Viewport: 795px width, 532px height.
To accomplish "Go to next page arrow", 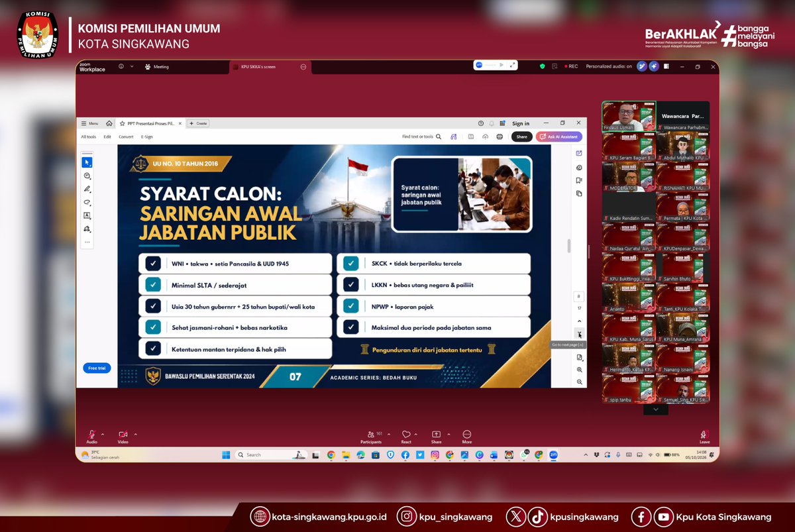I will click(580, 333).
